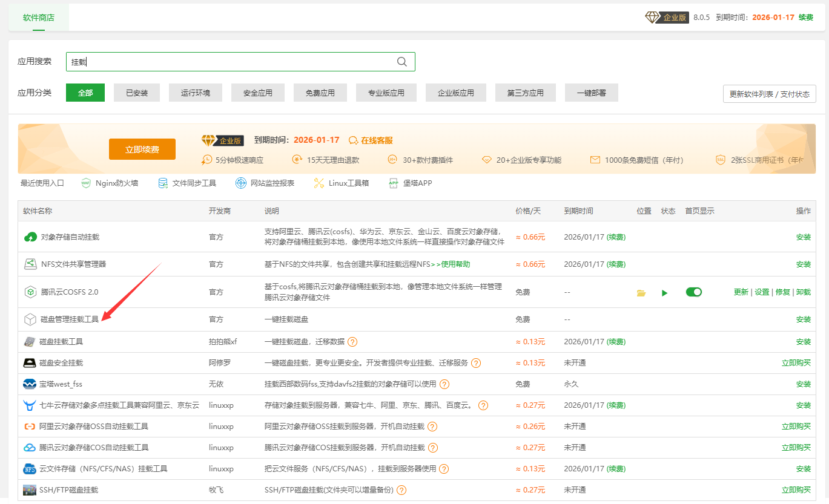Click help icon in 宝塔west_fss row
The width and height of the screenshot is (829, 504).
point(444,384)
